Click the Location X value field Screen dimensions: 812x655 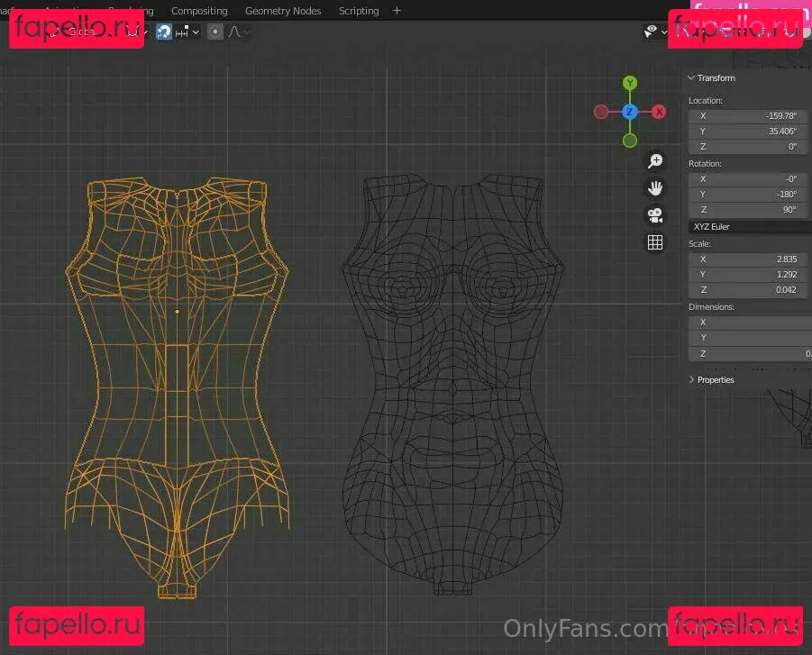[748, 116]
